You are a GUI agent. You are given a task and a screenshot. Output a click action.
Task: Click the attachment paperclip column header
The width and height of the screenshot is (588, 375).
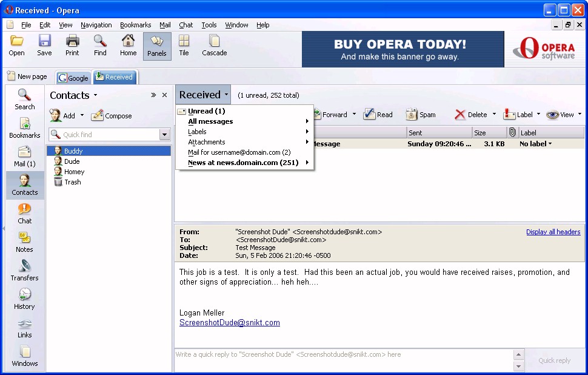[512, 132]
